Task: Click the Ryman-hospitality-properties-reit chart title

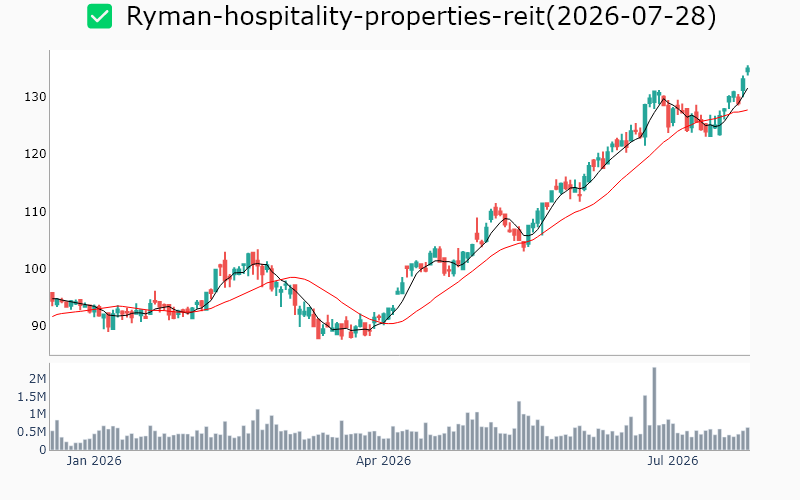Action: coord(421,16)
